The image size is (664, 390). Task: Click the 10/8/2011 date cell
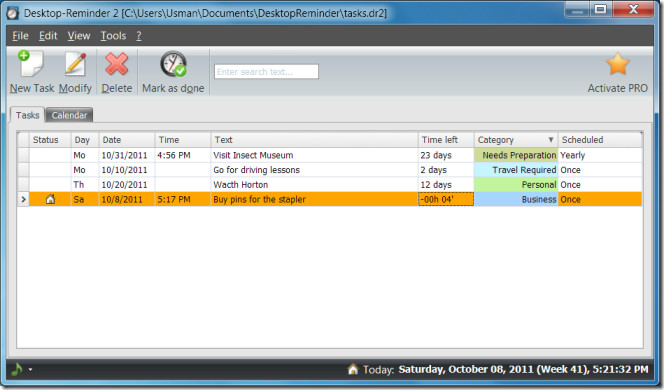tap(127, 199)
